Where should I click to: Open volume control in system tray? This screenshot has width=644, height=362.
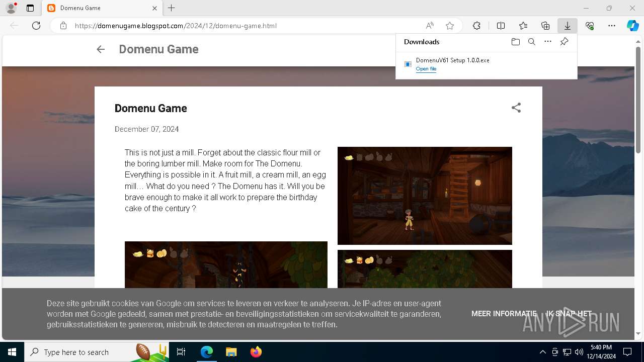pyautogui.click(x=579, y=352)
